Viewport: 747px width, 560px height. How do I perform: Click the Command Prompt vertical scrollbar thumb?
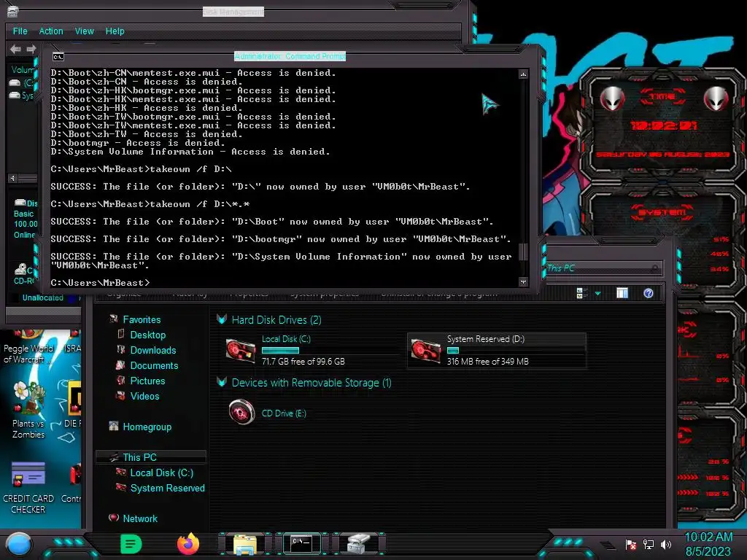pos(523,252)
